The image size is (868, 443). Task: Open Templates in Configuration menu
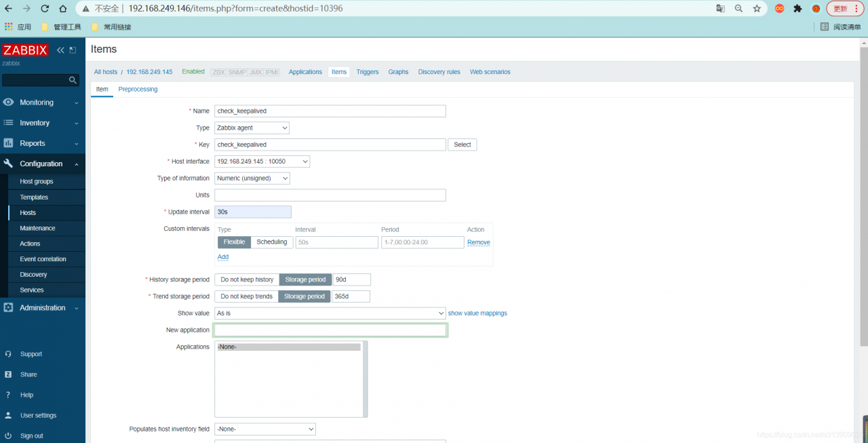click(x=34, y=197)
